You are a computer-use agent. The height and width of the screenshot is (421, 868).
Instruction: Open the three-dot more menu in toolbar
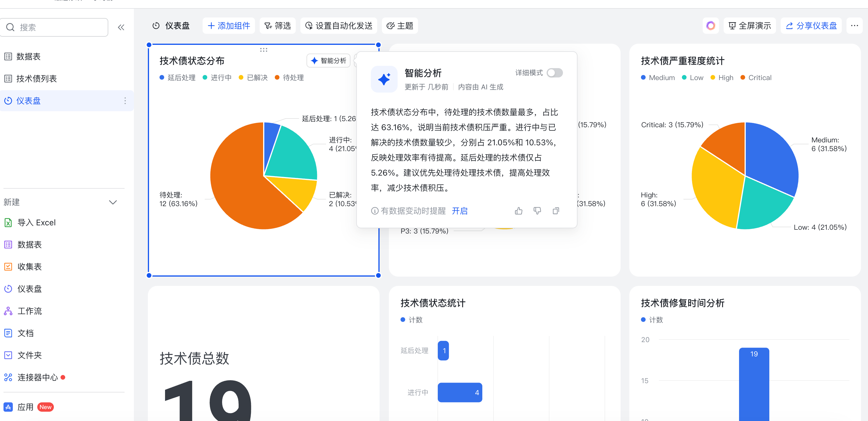(x=854, y=26)
